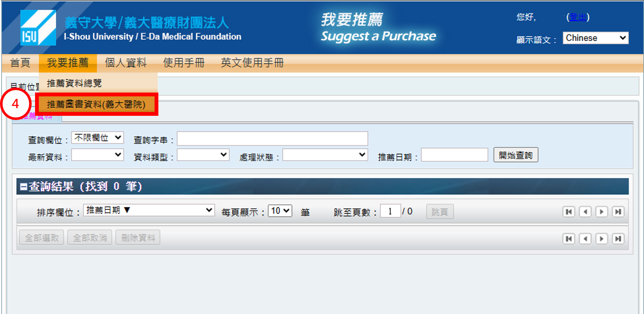Go to first page in upper pagination
This screenshot has width=644, height=314.
[569, 212]
